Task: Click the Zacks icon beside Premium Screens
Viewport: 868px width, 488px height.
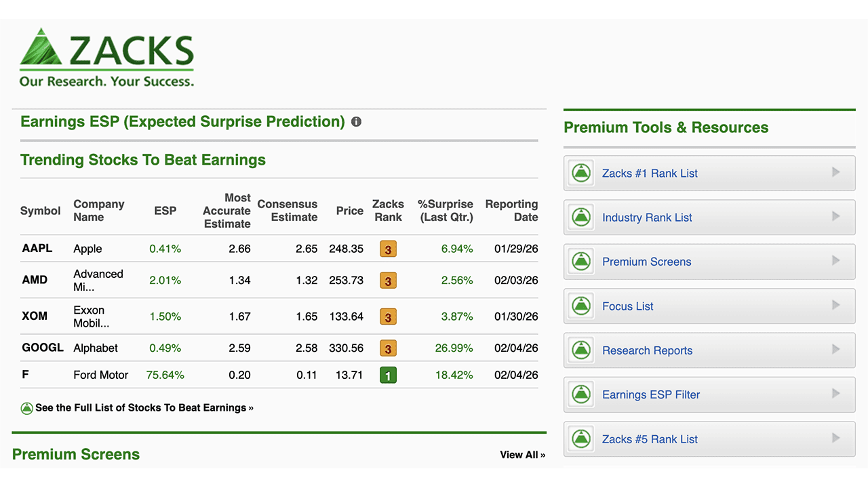Action: tap(581, 262)
